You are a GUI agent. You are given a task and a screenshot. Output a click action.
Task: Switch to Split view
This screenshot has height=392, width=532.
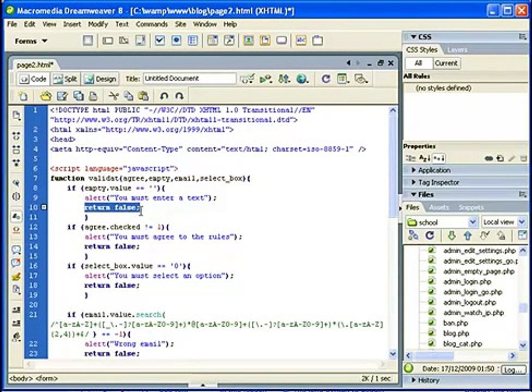click(x=65, y=79)
